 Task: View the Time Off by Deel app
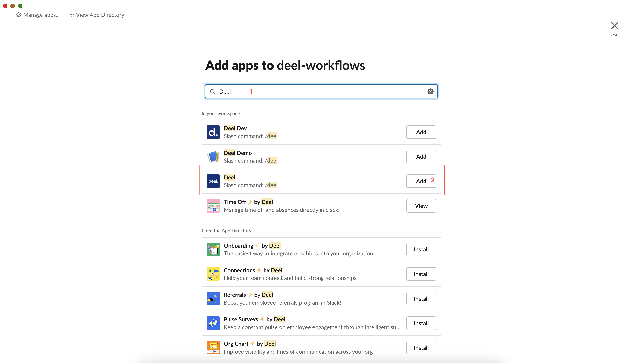(x=421, y=206)
